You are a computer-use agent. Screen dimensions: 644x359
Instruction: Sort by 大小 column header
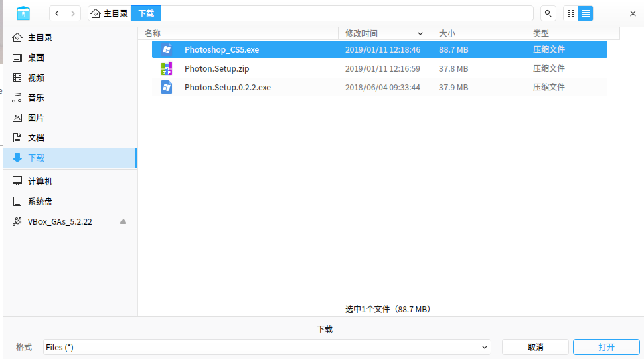tap(479, 33)
